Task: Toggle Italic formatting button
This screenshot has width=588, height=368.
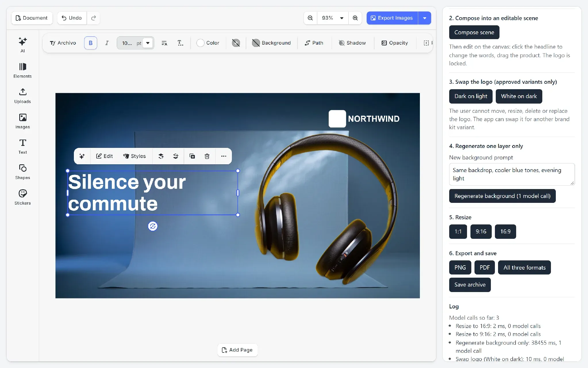Action: [x=107, y=43]
